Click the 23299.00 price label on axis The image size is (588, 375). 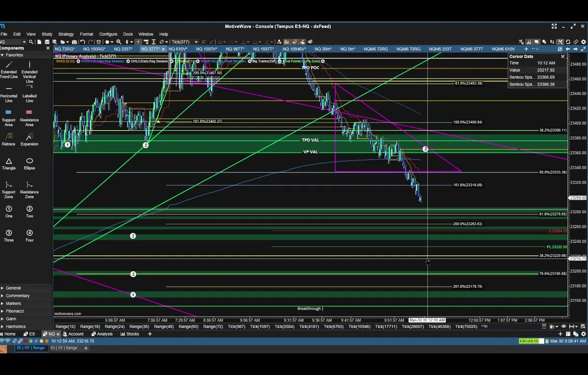coord(578,197)
